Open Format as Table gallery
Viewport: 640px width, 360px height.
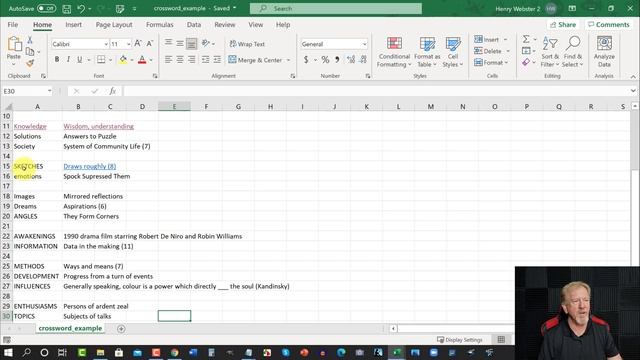pyautogui.click(x=427, y=52)
